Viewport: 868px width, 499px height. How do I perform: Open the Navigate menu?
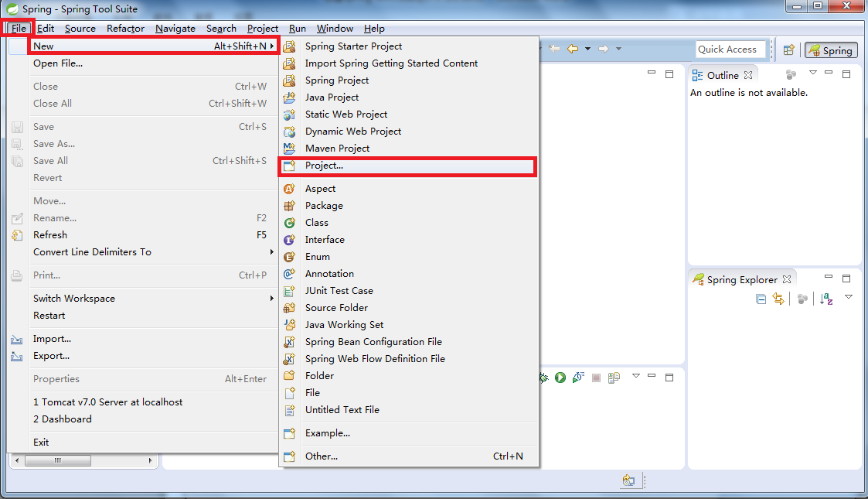(x=175, y=29)
